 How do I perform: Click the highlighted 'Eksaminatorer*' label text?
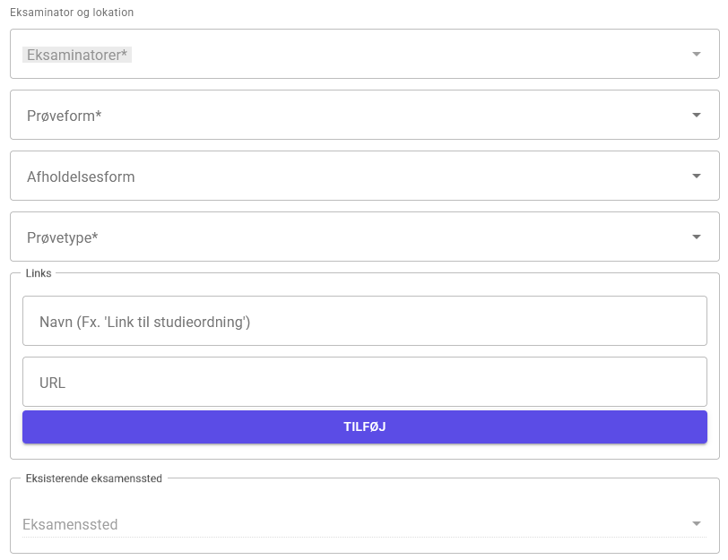(78, 55)
